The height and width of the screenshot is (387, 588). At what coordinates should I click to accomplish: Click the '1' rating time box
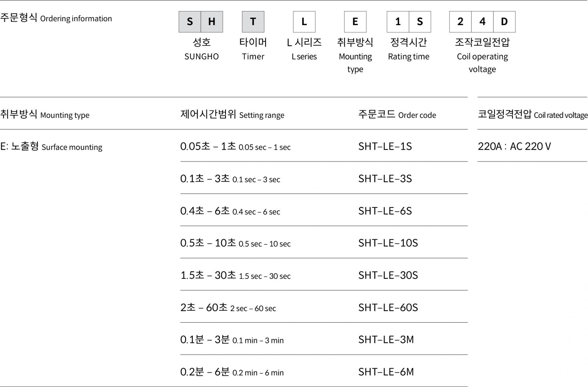tap(398, 22)
